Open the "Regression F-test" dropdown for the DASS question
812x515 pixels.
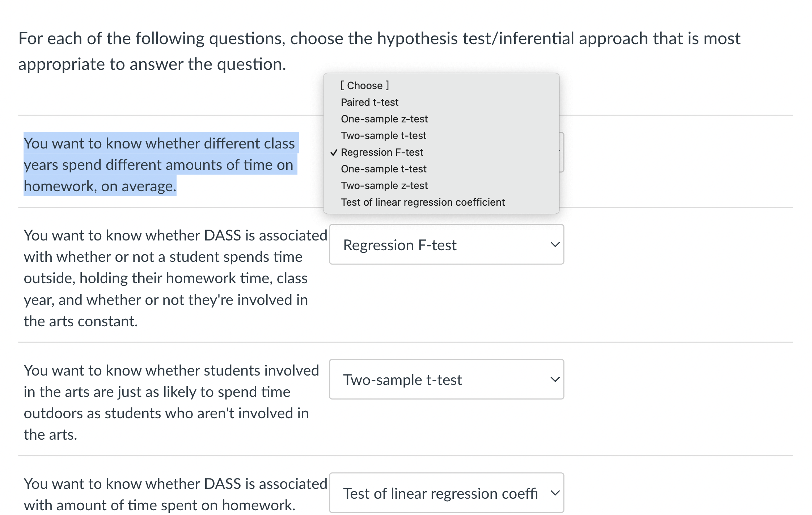446,245
